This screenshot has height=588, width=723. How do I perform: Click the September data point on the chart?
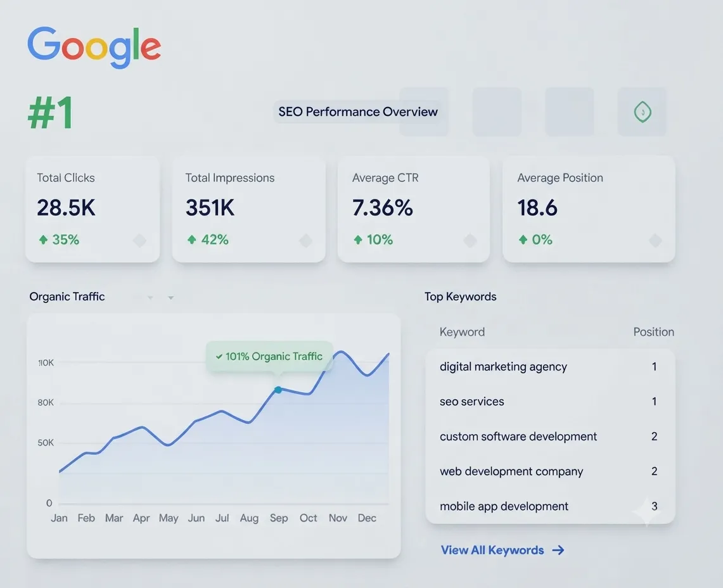[278, 390]
